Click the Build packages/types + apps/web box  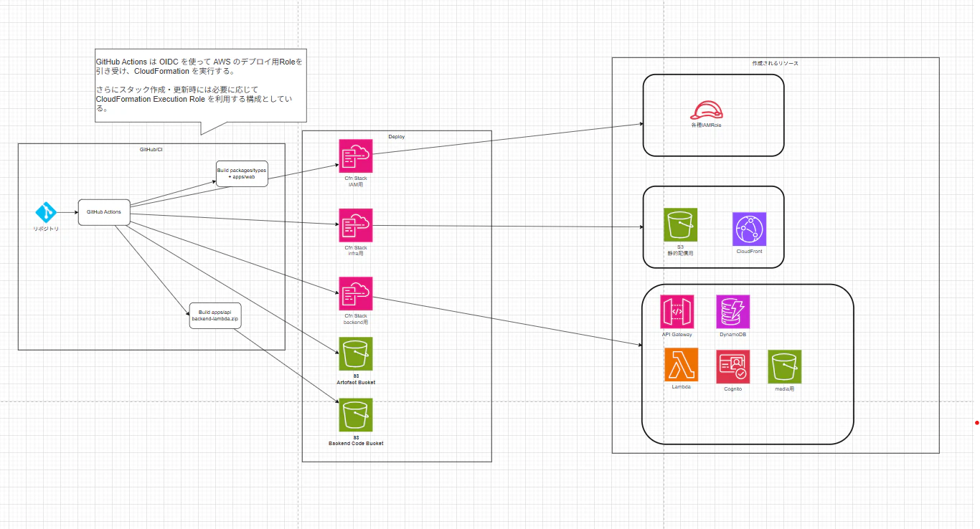tap(242, 173)
